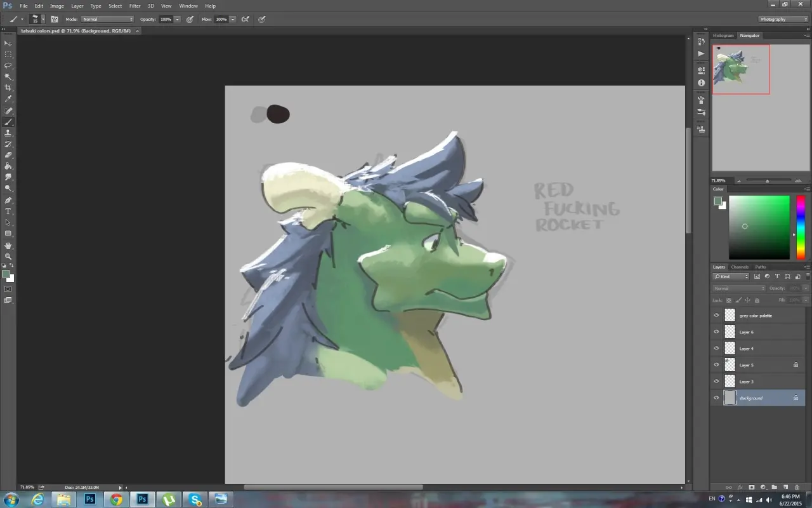Adjust the hue slider in Color panel
Screen dimensions: 812x508
(x=801, y=227)
